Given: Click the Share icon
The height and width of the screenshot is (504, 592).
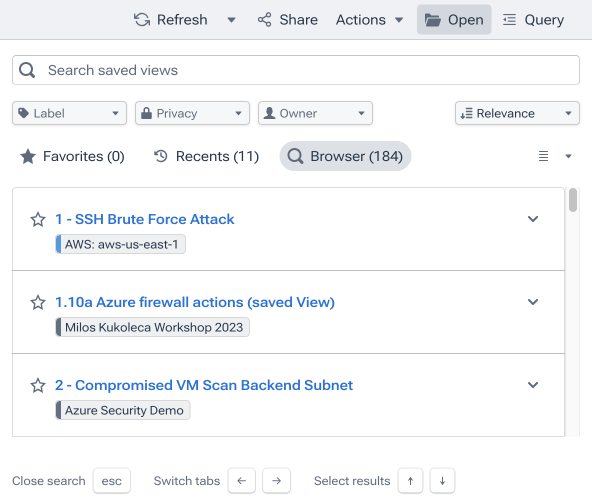Looking at the screenshot, I should [264, 20].
